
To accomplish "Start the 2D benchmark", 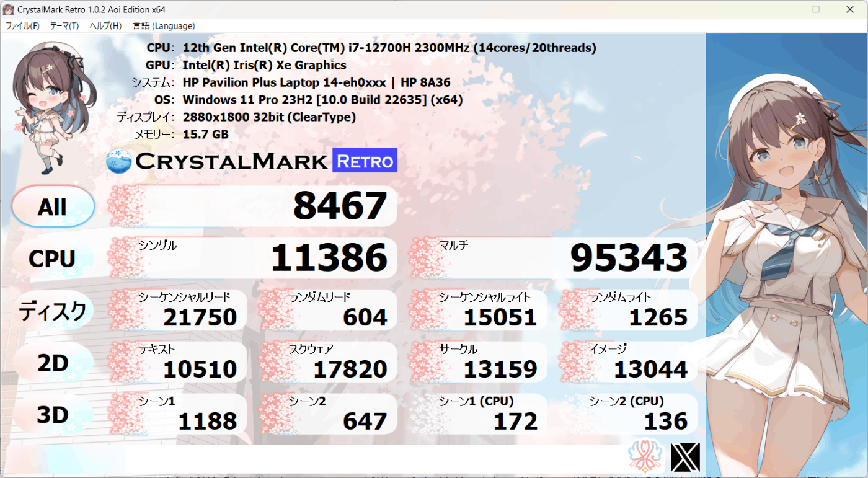I will (53, 363).
